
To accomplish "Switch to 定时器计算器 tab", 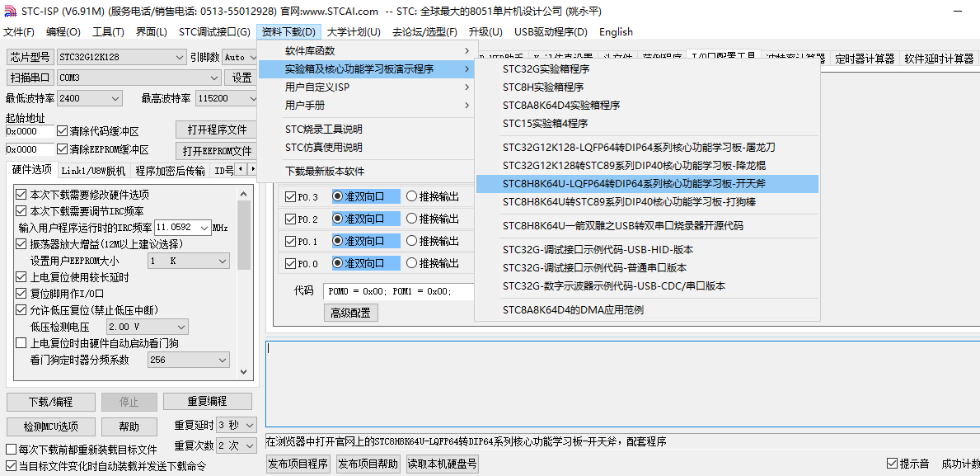I will coord(865,59).
